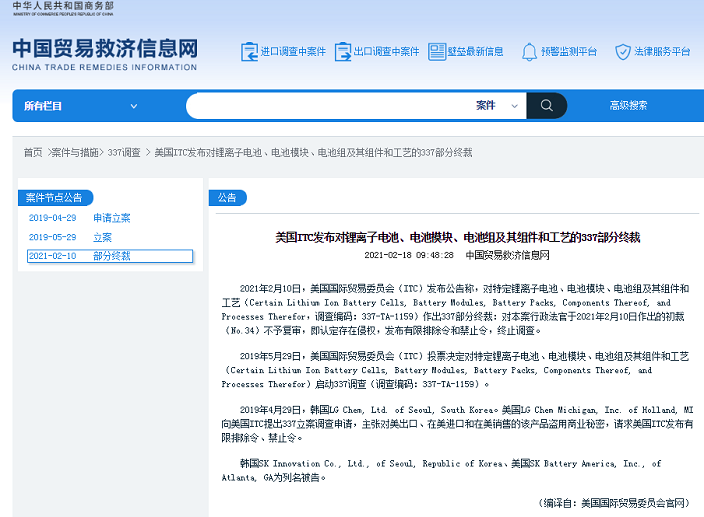This screenshot has width=704, height=517.
Task: Click the shield icon for 法律服务平台
Action: click(x=623, y=52)
